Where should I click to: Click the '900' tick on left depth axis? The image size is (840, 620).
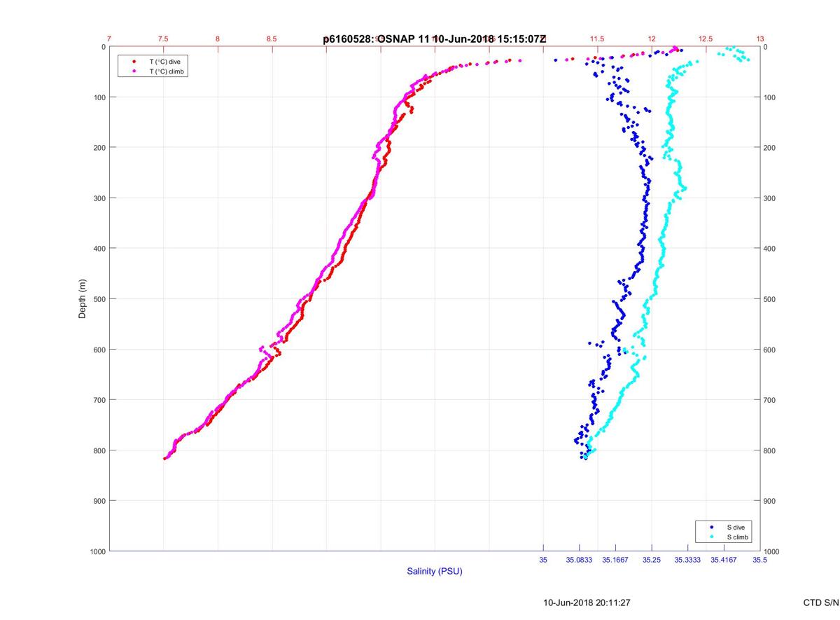pos(99,501)
